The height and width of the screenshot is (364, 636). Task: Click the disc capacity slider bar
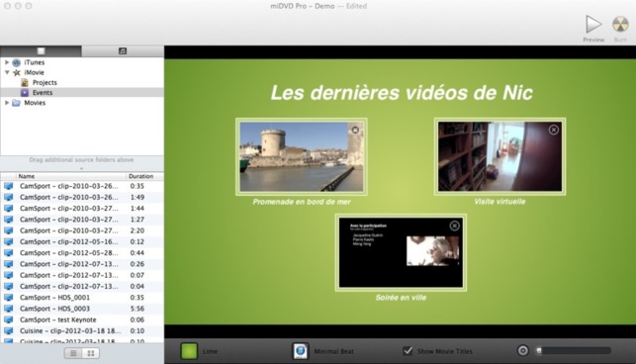coord(574,350)
